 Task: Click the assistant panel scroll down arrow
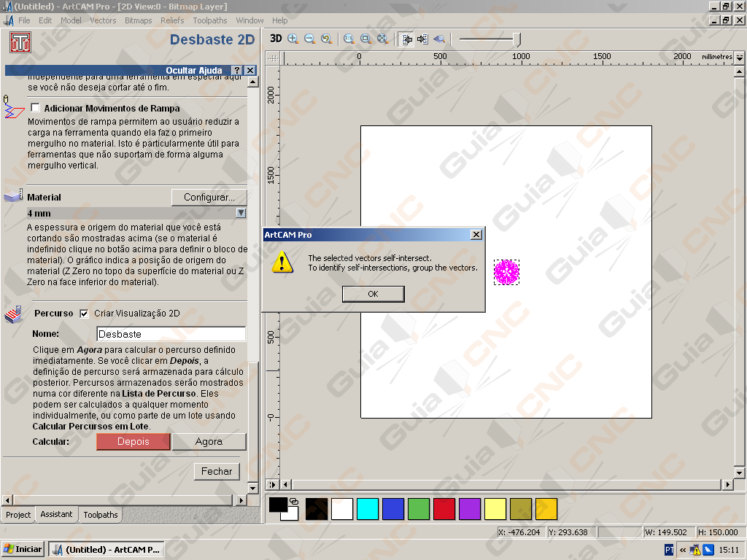(253, 489)
